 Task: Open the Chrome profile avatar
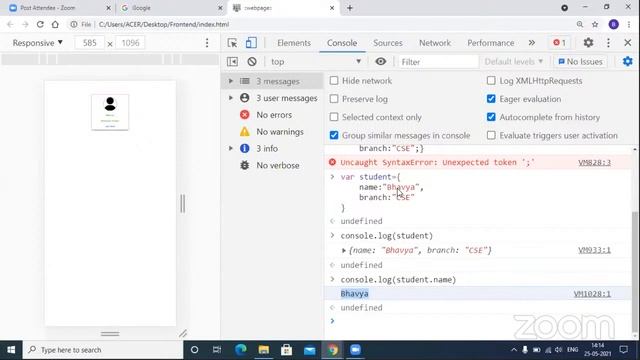(613, 24)
